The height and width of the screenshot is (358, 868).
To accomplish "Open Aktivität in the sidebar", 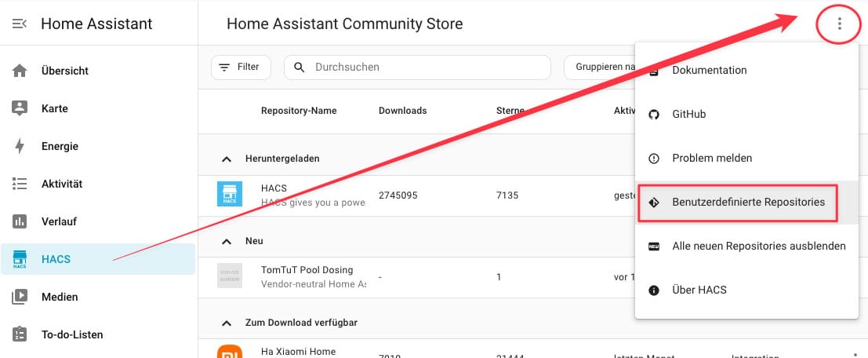I will pyautogui.click(x=61, y=184).
